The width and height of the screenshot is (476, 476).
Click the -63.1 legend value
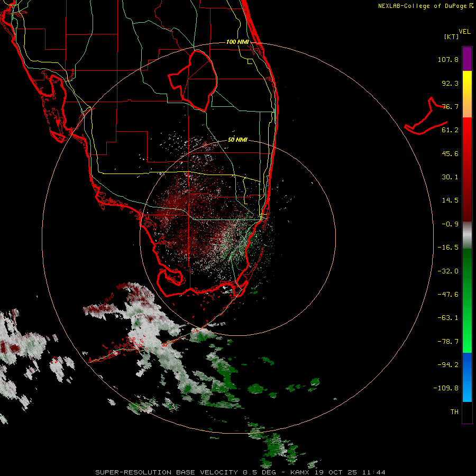click(448, 318)
